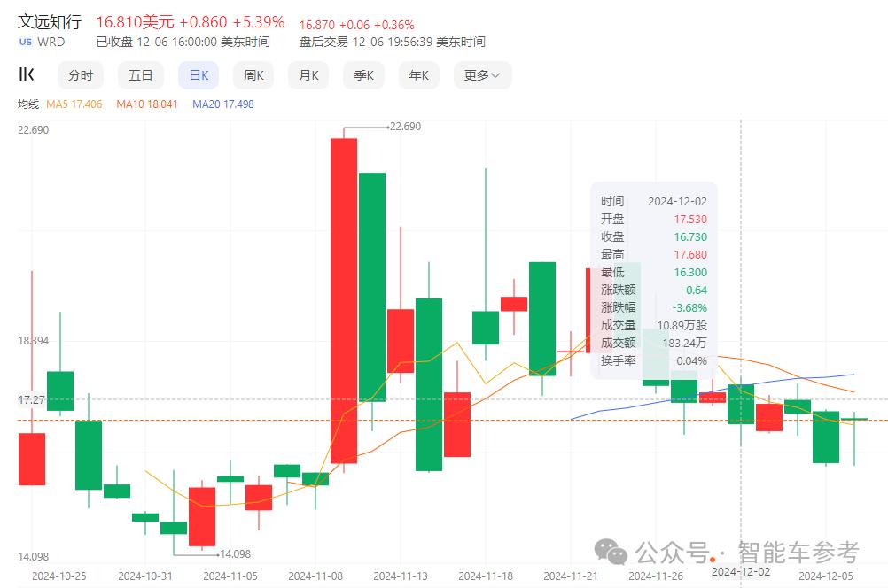
Task: Show the 季K quarterly chart
Action: pos(363,75)
